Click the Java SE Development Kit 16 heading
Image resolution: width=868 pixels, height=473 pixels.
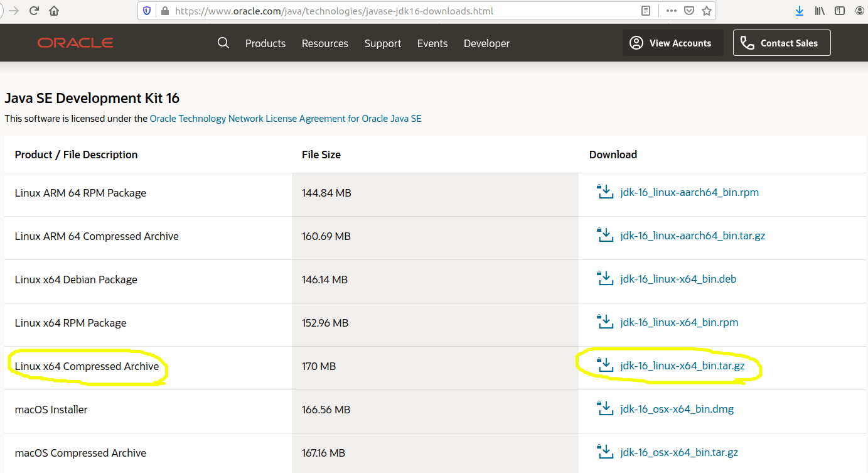point(92,98)
